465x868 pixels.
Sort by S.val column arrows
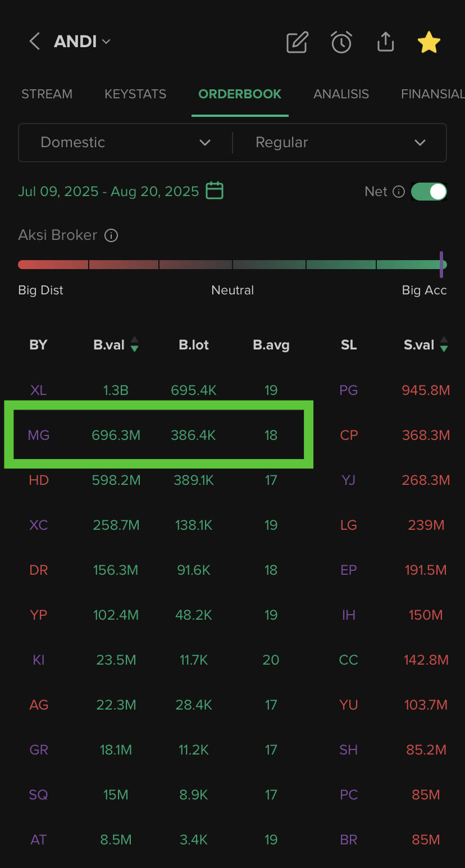(444, 345)
